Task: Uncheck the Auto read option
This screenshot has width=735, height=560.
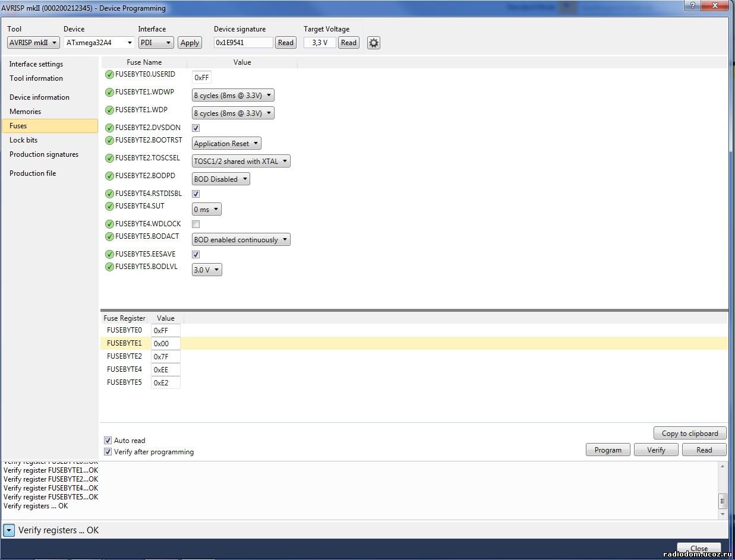Action: pyautogui.click(x=108, y=441)
